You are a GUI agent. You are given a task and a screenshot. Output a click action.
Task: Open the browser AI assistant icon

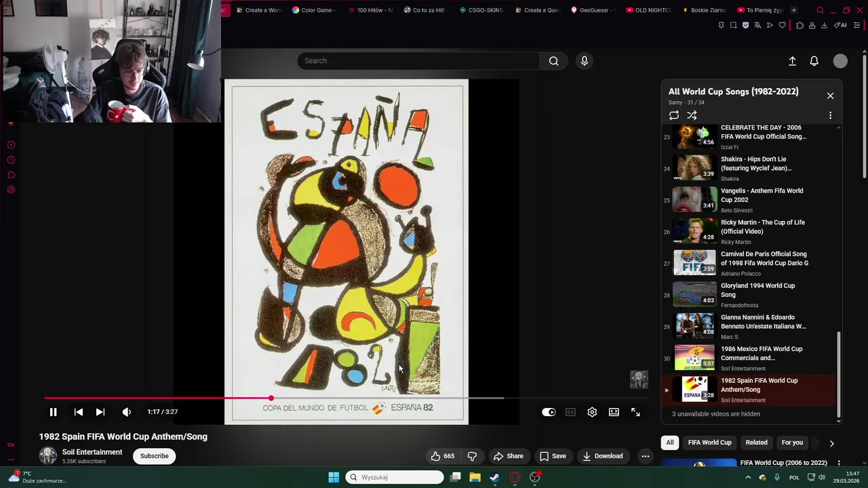(x=840, y=25)
